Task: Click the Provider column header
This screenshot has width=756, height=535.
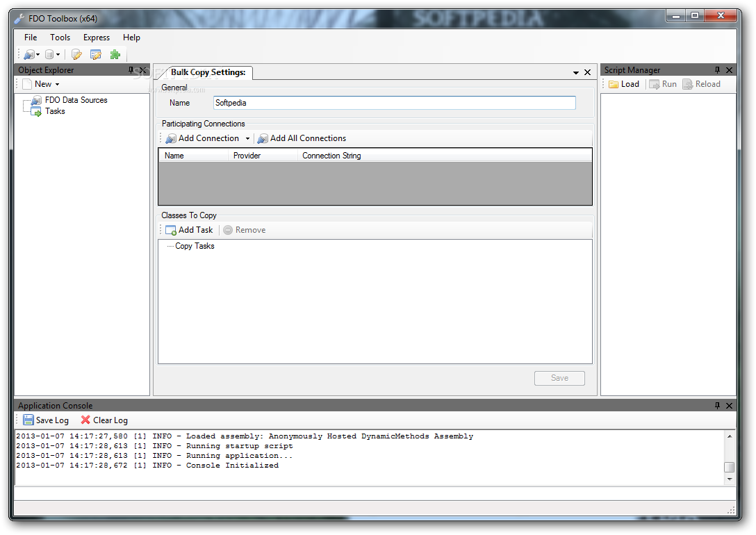Action: [262, 156]
